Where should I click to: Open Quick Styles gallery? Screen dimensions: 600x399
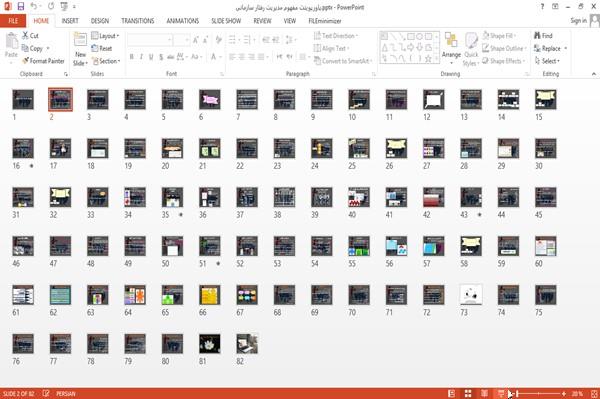click(x=471, y=50)
